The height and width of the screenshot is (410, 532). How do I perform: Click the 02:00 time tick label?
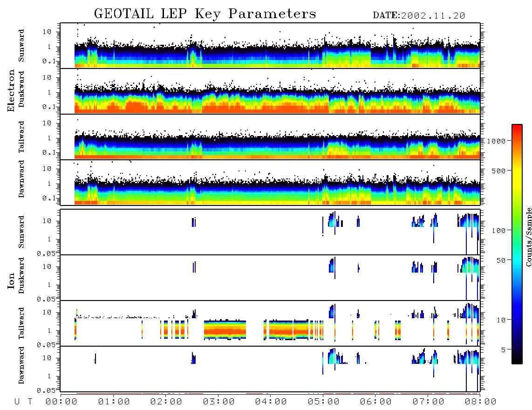click(x=166, y=402)
